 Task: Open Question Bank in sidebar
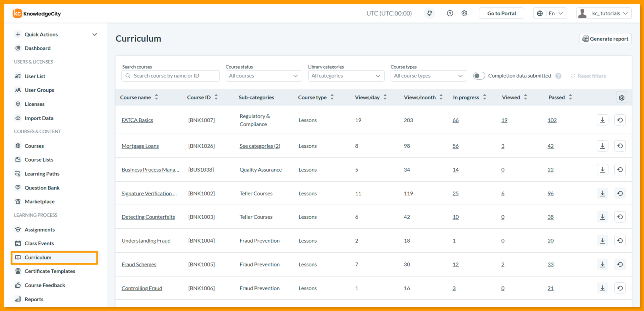click(x=42, y=188)
